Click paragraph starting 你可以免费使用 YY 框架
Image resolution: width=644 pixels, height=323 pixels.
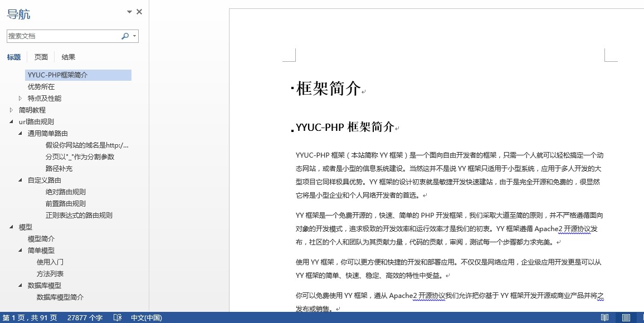click(x=450, y=302)
